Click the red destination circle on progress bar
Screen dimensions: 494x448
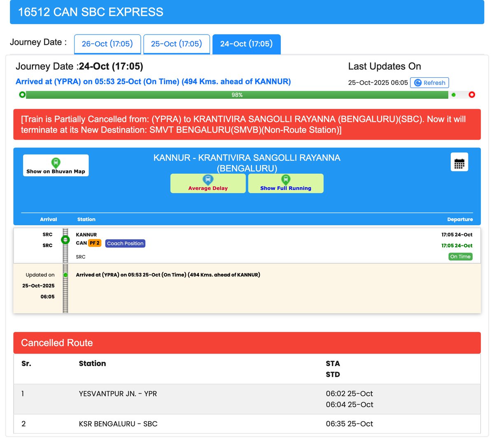[x=472, y=94]
